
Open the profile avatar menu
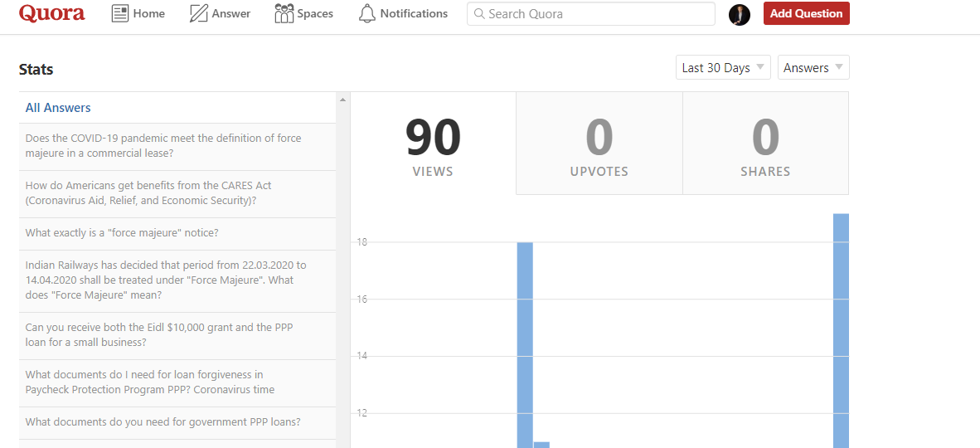coord(740,14)
